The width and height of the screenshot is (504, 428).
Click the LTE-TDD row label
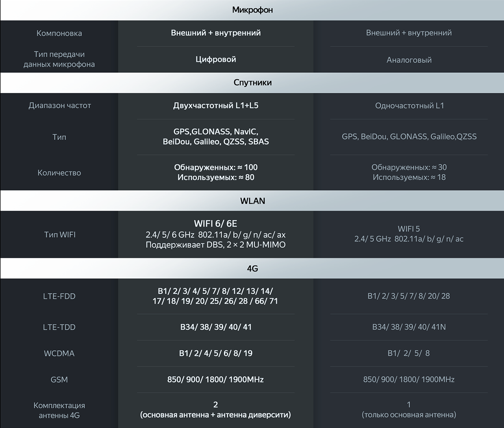tap(59, 327)
